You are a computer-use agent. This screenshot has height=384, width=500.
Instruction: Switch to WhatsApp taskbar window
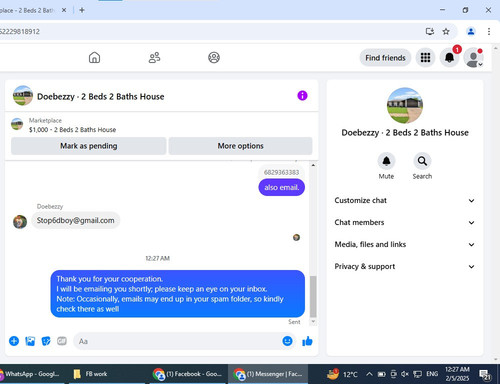click(31, 374)
